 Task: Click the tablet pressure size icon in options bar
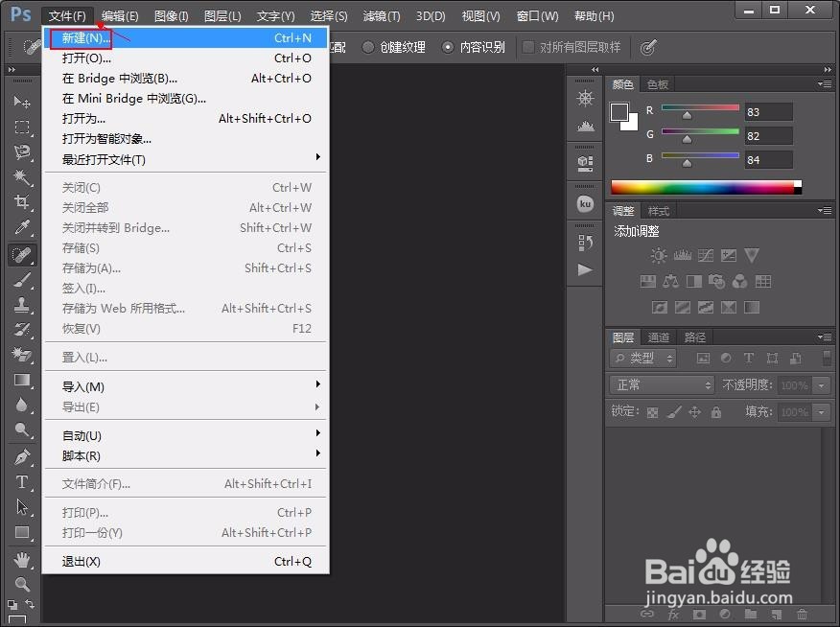pyautogui.click(x=648, y=48)
